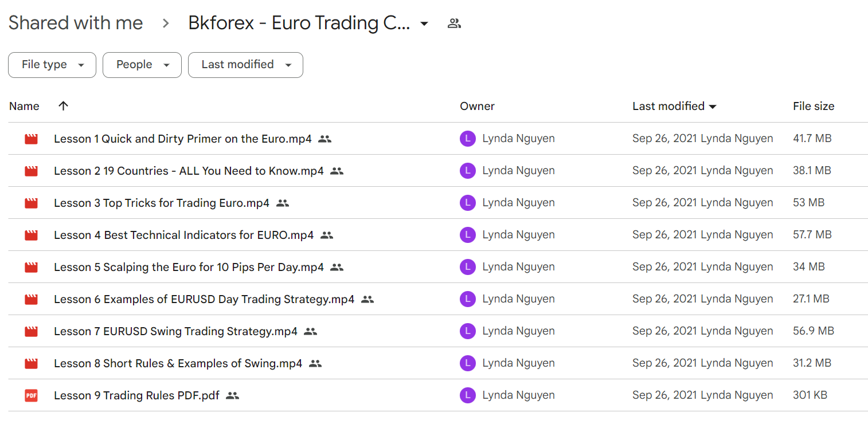Select Lesson 6 Examples of EURUSD Day Trading

pos(204,299)
